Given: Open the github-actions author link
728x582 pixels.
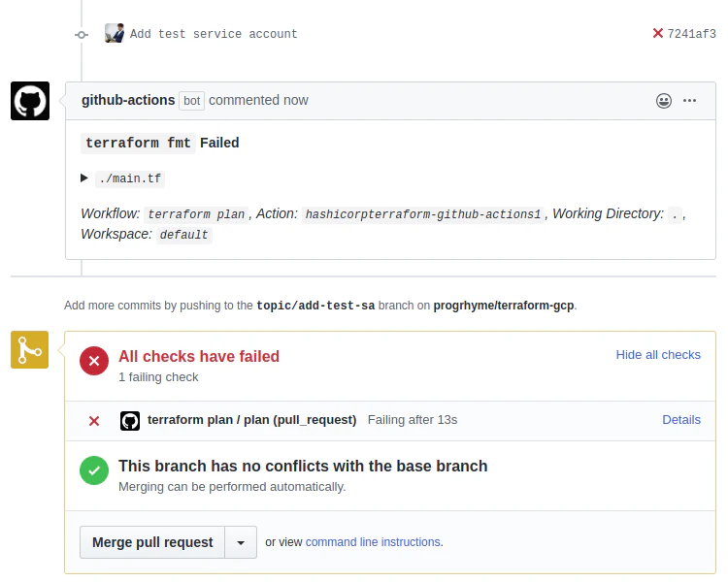Looking at the screenshot, I should coord(128,100).
